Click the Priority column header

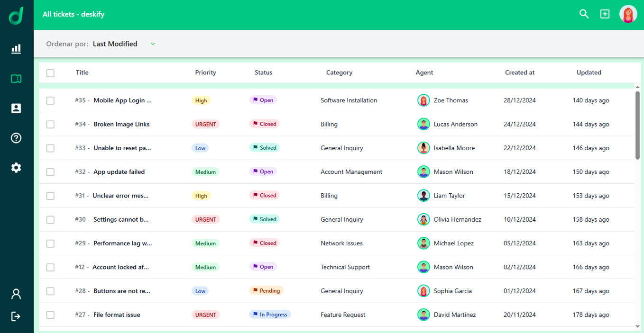(205, 72)
